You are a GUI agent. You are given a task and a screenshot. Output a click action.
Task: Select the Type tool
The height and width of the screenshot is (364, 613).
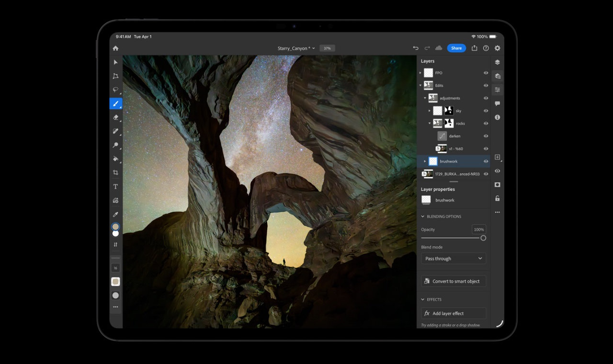[115, 187]
